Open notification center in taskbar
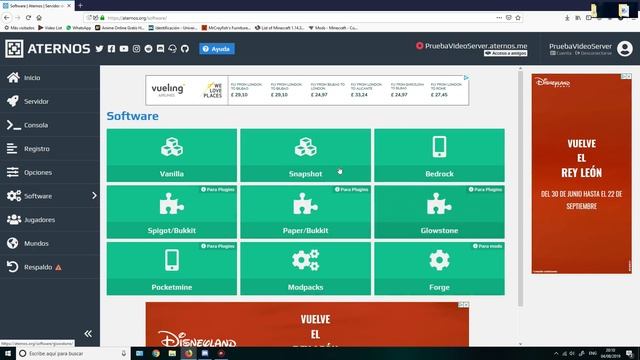640x360 pixels. (x=630, y=353)
